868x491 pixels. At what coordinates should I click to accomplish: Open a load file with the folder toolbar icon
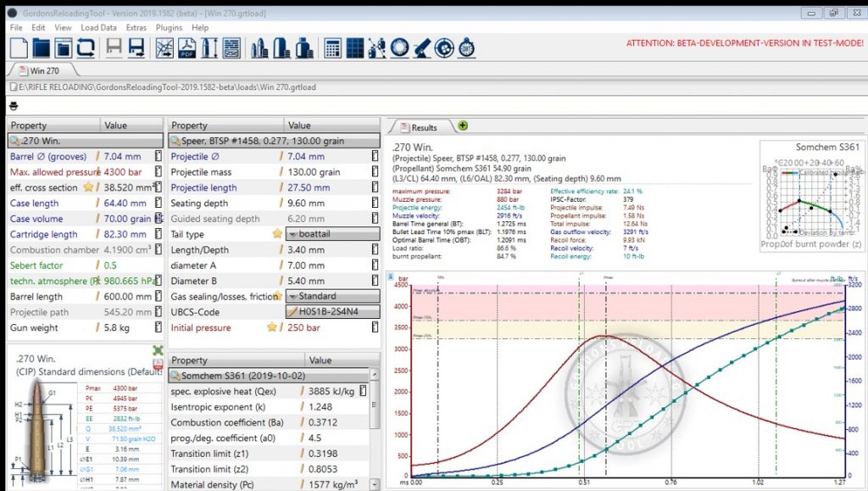pyautogui.click(x=41, y=48)
